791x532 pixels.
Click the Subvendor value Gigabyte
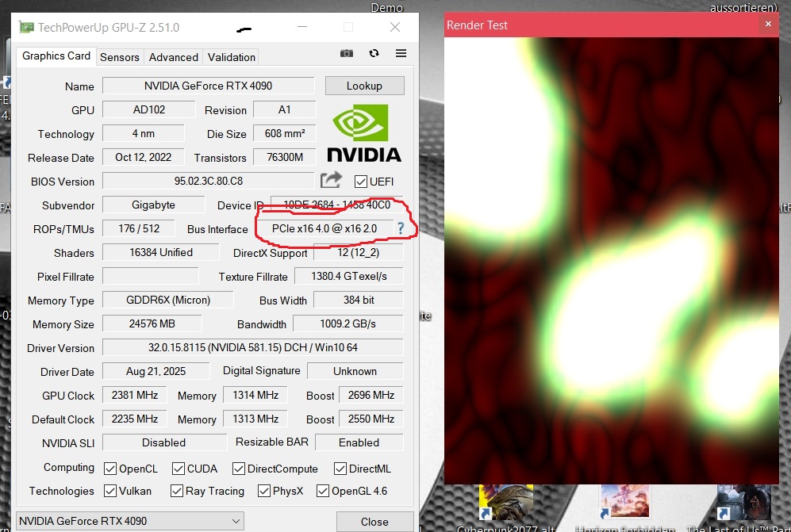(x=153, y=205)
